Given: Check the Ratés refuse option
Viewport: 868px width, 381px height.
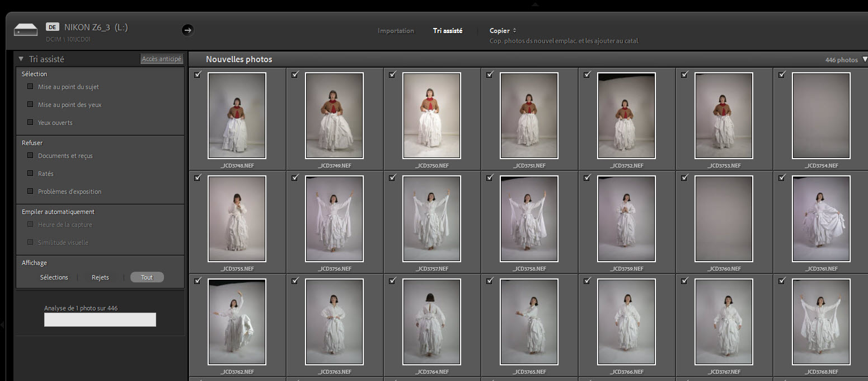Looking at the screenshot, I should [30, 174].
